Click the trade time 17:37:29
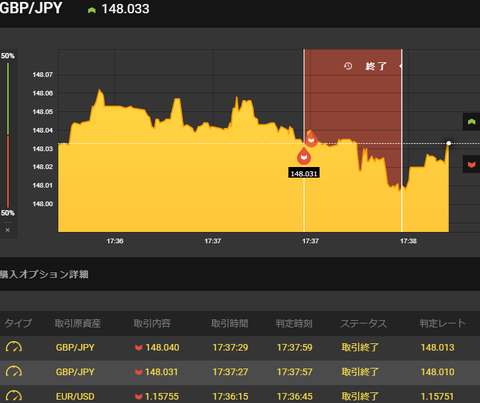 [230, 347]
